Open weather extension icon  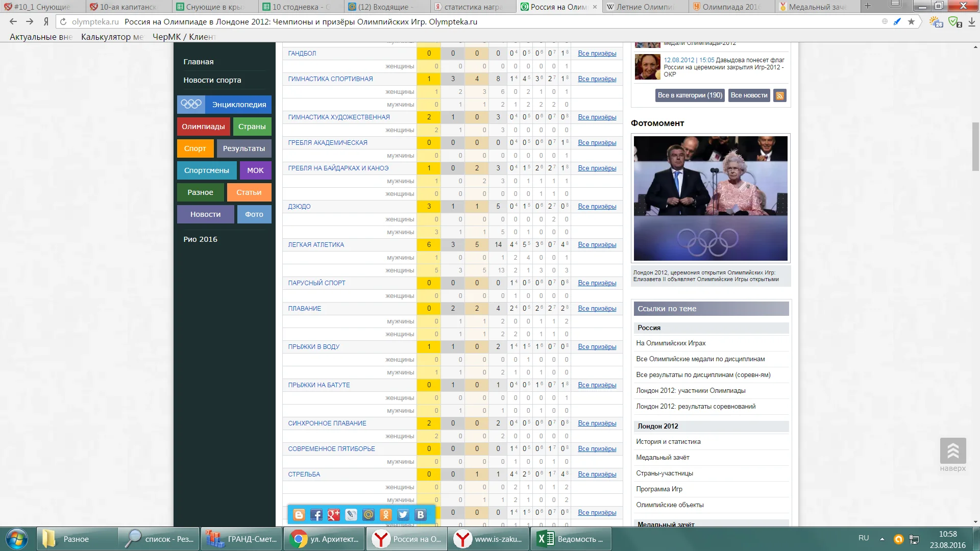coord(936,22)
